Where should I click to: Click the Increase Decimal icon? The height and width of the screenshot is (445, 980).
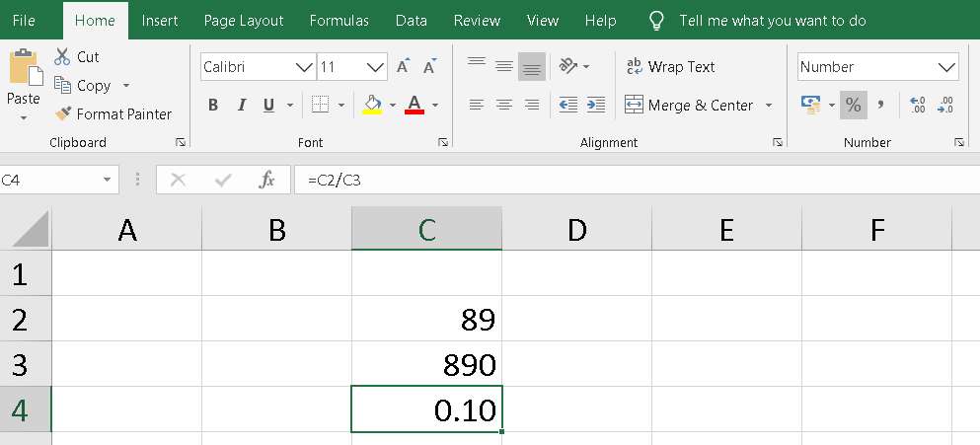[x=917, y=105]
